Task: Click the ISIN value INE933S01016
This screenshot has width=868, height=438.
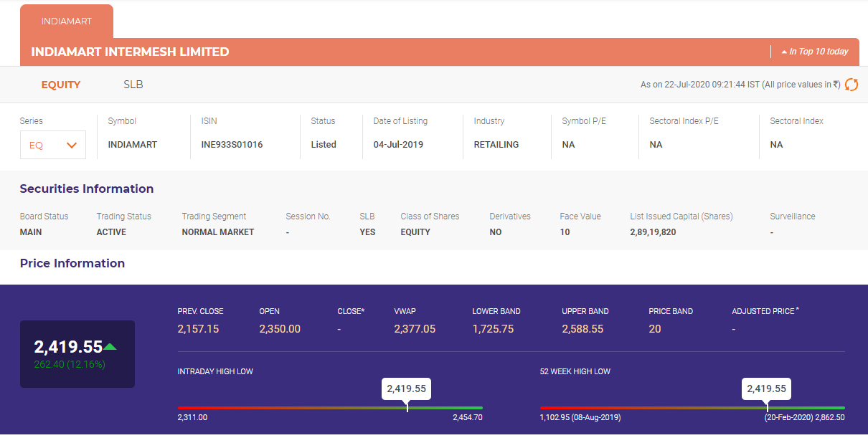Action: coord(232,145)
